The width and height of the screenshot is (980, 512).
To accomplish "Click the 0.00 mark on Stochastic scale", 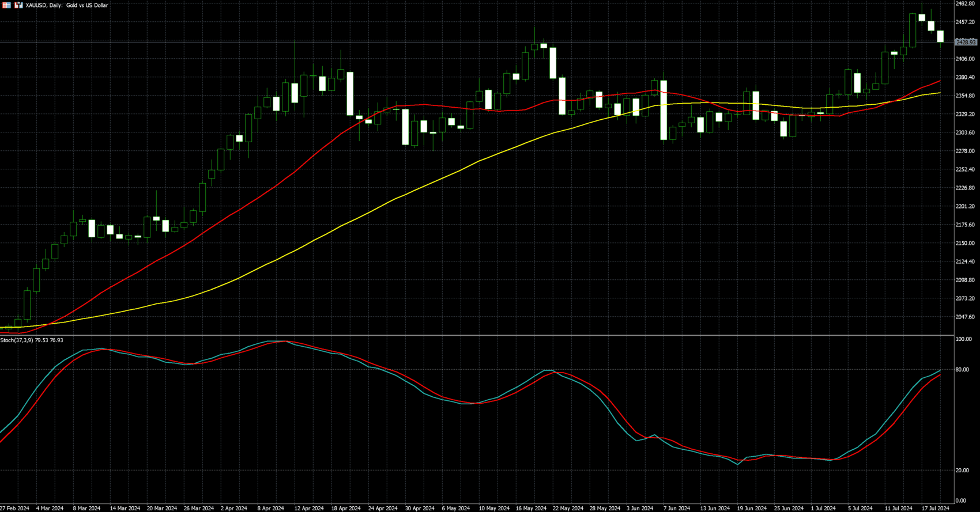I will (x=960, y=500).
